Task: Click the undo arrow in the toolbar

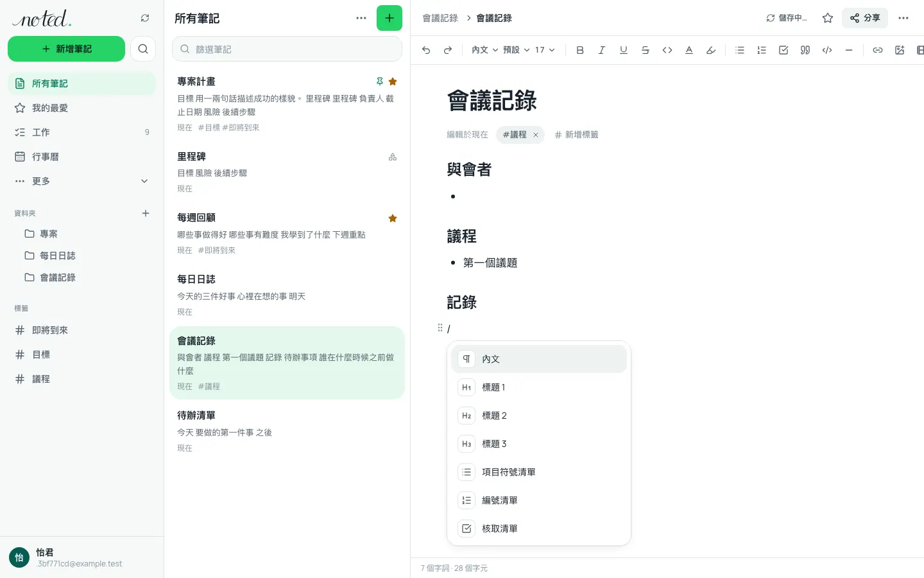Action: tap(426, 50)
